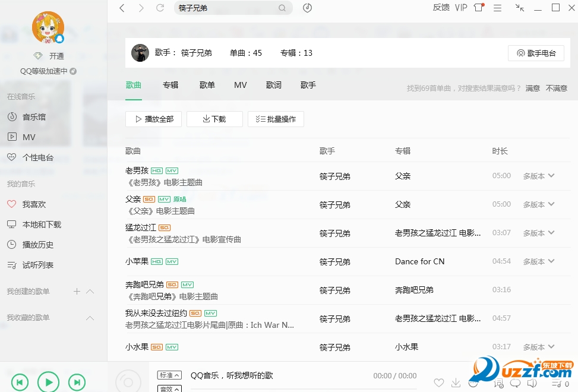Screen dimensions: 578x392
Task: Click the 播放全部 button
Action: [x=153, y=119]
